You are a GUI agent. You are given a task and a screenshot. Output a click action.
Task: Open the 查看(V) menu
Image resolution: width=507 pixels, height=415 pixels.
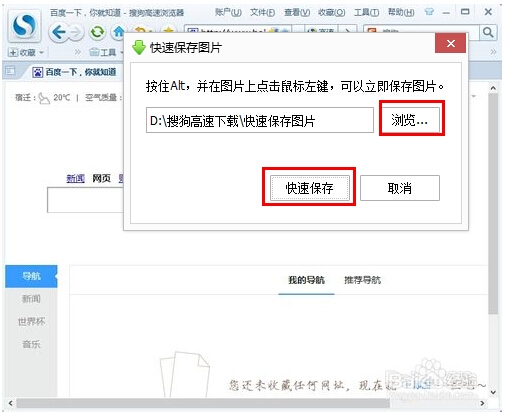[297, 12]
